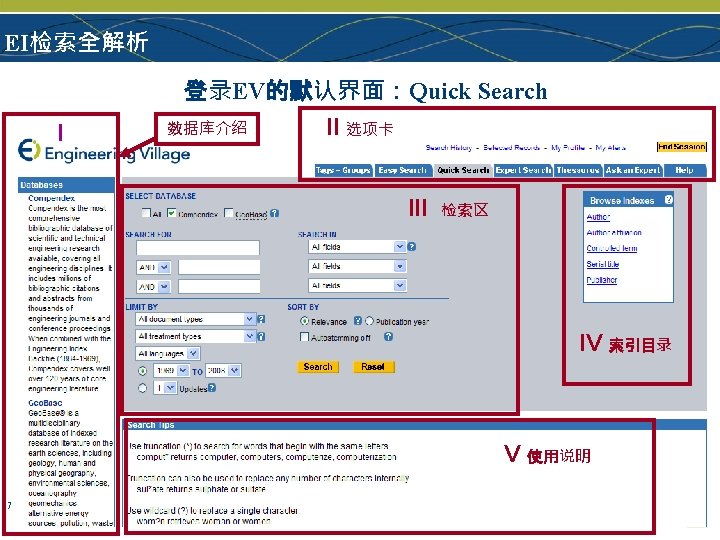The width and height of the screenshot is (720, 540).
Task: Select the Updates radio button
Action: tap(143, 388)
